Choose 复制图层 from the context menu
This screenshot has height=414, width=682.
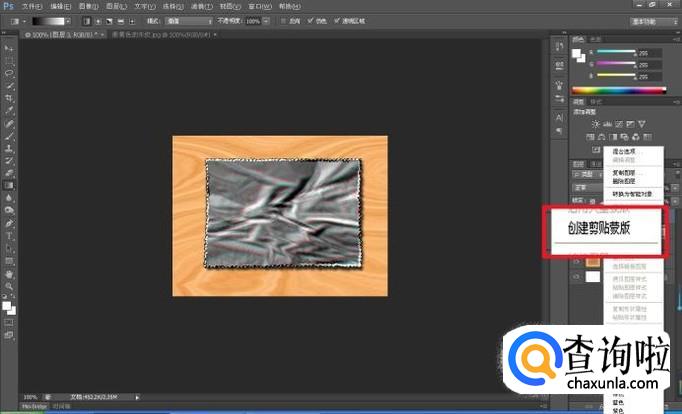click(x=622, y=173)
